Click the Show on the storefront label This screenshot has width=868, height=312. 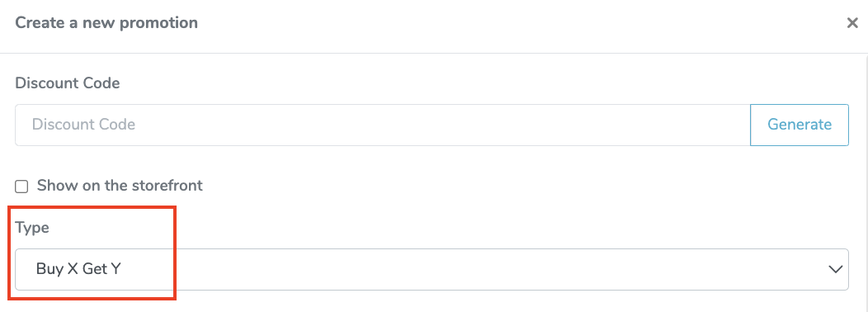(120, 185)
